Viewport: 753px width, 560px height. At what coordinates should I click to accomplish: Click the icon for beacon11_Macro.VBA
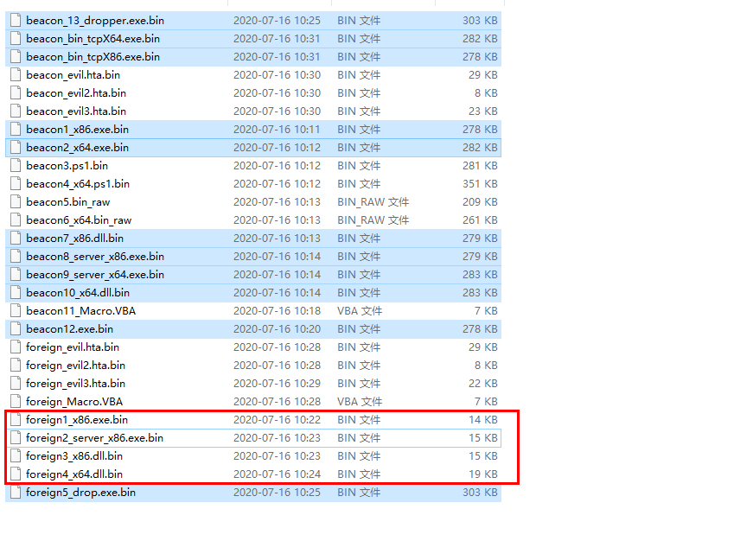[x=16, y=310]
